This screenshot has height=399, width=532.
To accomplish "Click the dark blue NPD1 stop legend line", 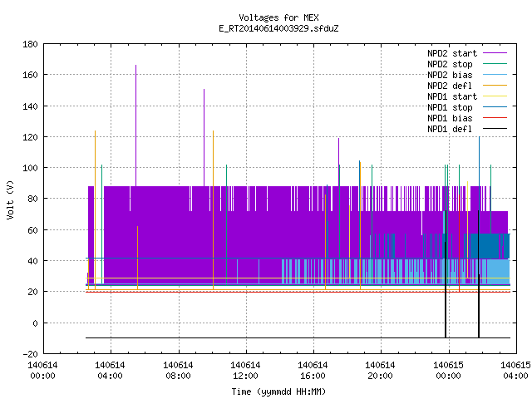I will (x=495, y=107).
